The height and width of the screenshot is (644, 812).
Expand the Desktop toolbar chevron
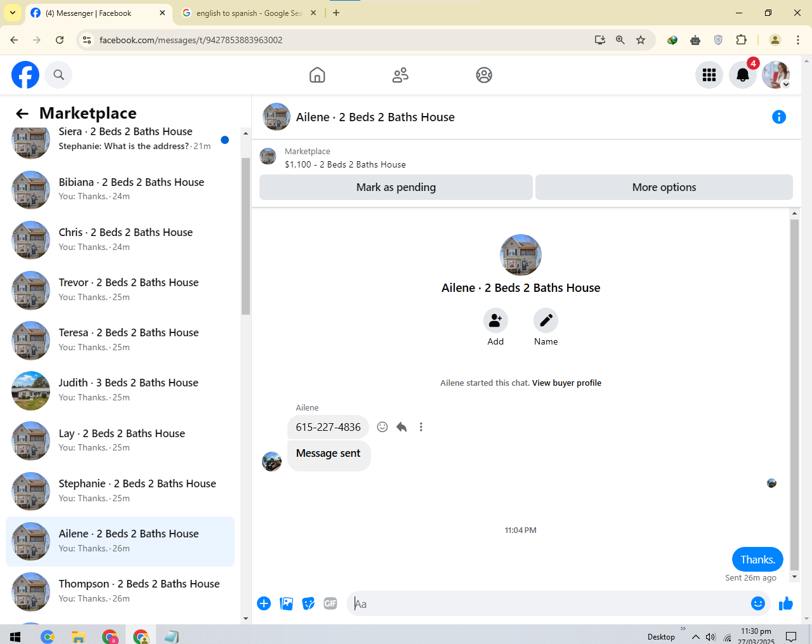(683, 629)
